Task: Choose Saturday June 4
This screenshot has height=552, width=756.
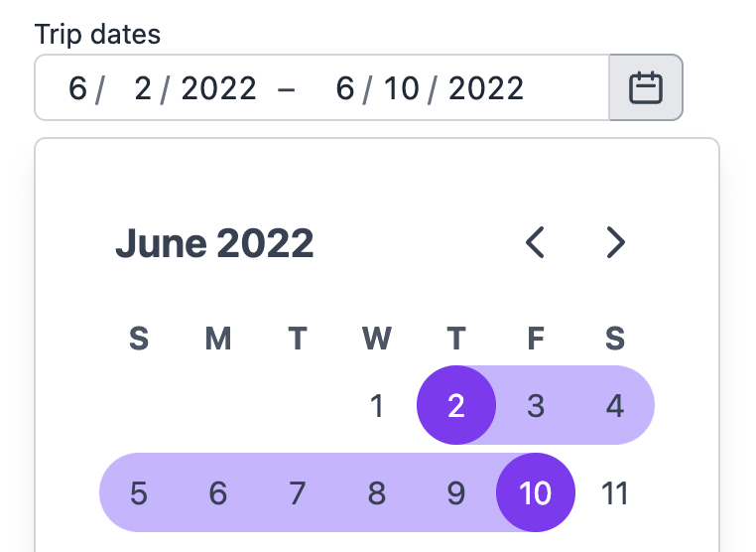Action: point(615,405)
